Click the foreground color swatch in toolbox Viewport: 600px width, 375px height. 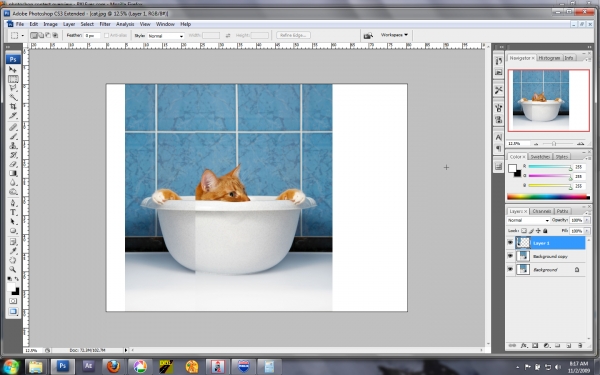(x=11, y=287)
